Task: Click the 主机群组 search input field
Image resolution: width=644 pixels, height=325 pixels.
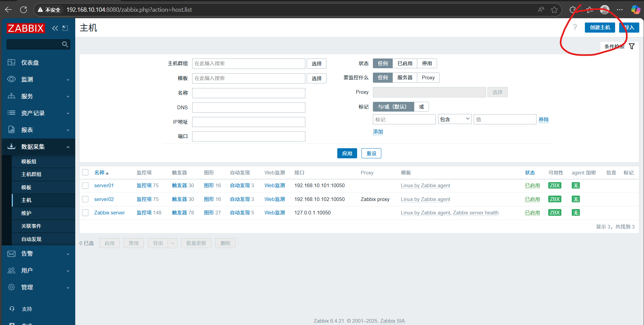Action: tap(249, 64)
